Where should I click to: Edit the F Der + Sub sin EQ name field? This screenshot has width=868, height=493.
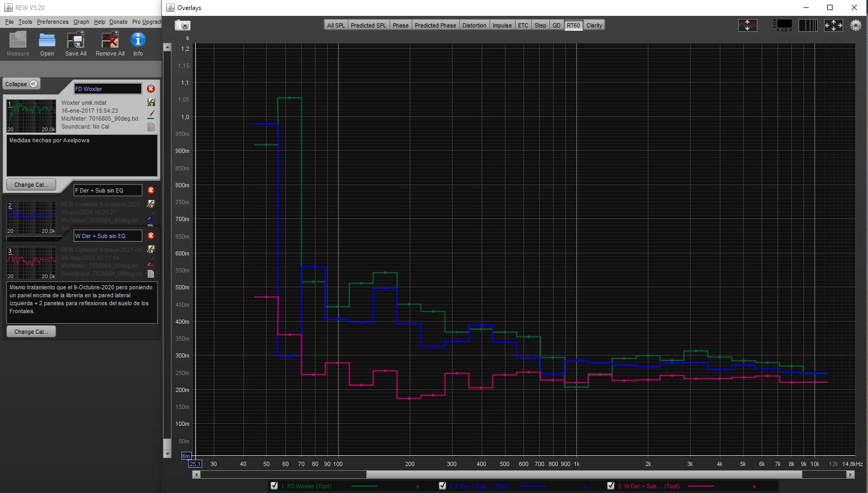(x=107, y=190)
